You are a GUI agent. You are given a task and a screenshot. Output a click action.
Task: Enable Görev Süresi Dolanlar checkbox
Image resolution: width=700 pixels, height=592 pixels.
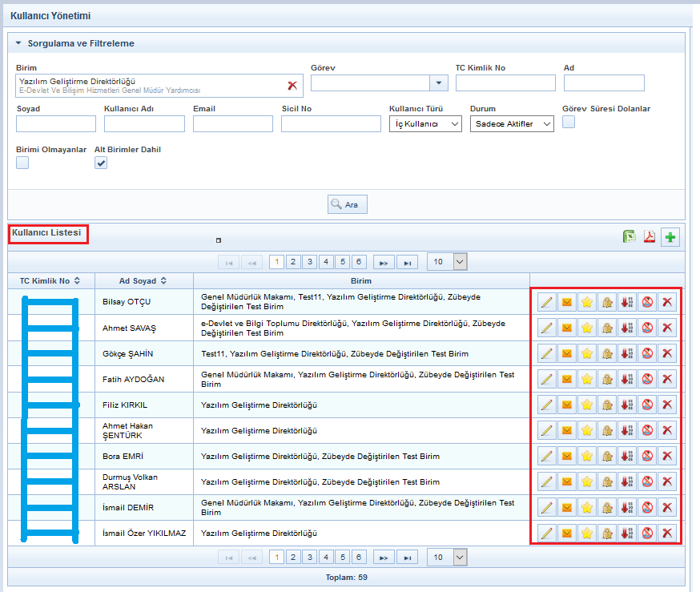pos(569,122)
